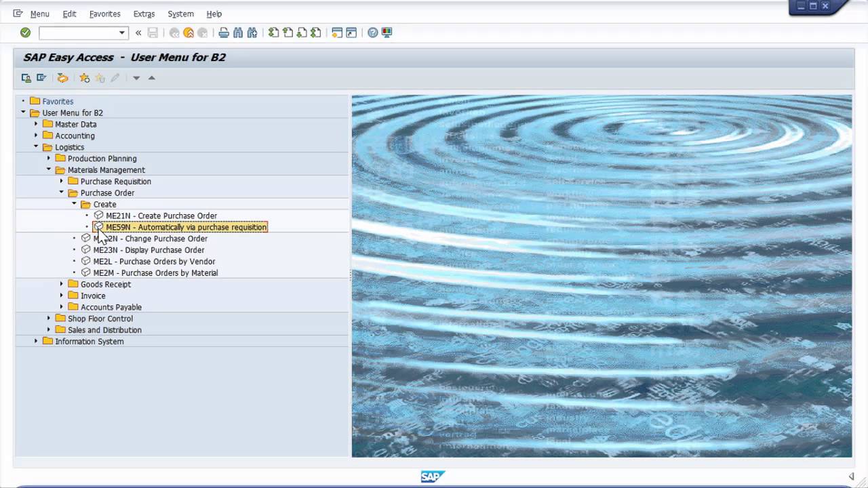Viewport: 868px width, 488px height.
Task: Collapse the Materials Management folder
Action: (49, 169)
